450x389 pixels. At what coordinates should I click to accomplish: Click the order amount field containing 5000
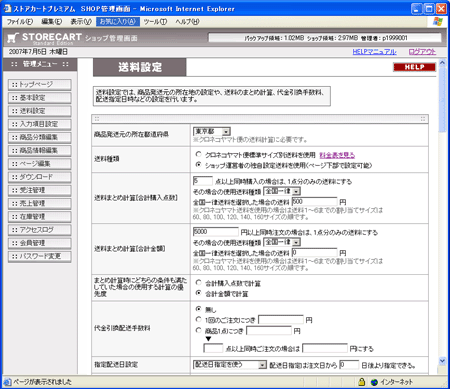(216, 232)
